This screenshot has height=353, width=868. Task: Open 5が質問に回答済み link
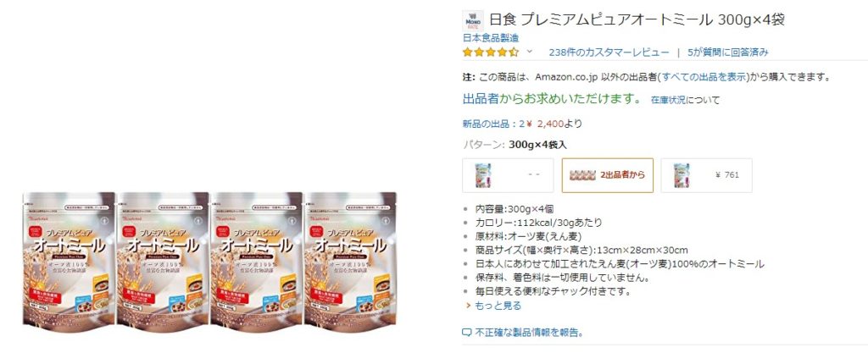[x=728, y=52]
